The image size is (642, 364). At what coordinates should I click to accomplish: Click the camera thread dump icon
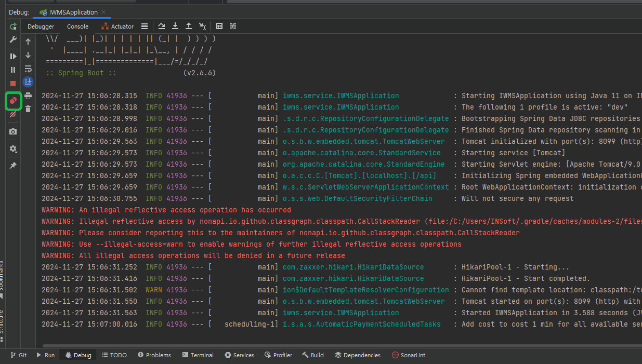pyautogui.click(x=13, y=132)
